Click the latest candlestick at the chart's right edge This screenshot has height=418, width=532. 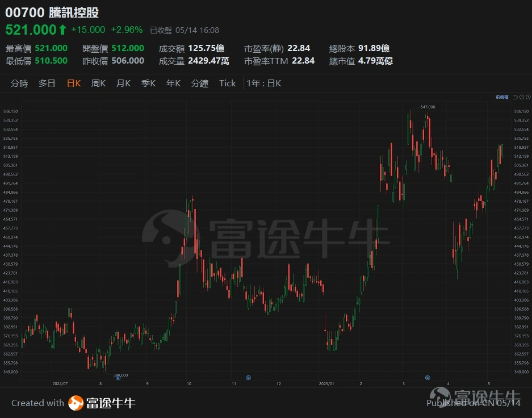pos(502,151)
